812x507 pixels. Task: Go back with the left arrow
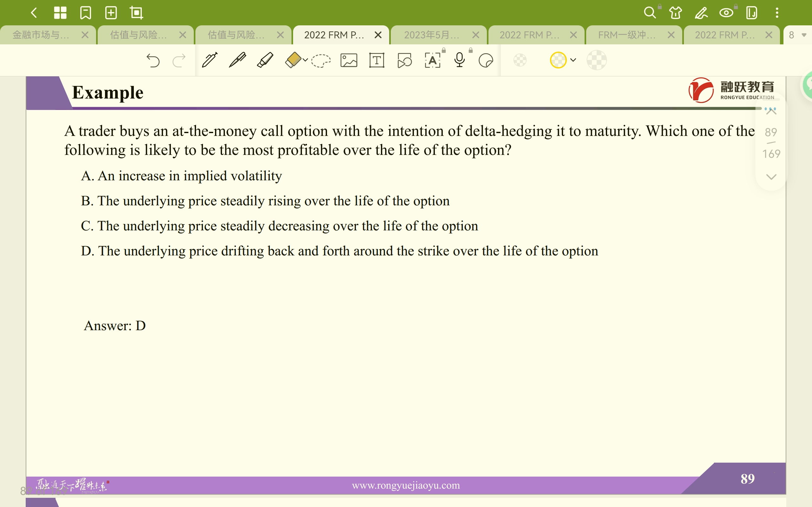(x=34, y=13)
